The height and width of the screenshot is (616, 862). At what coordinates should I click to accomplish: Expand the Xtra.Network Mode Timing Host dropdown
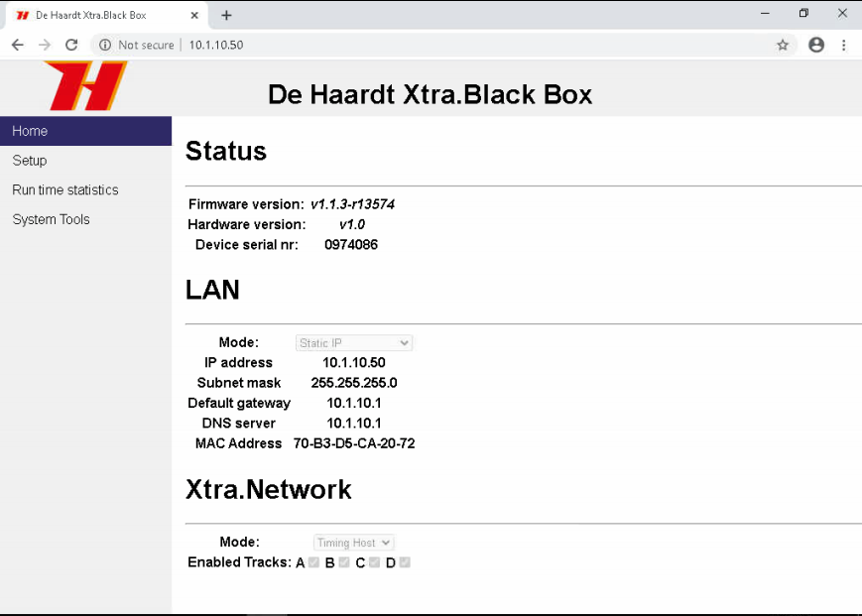pos(353,543)
